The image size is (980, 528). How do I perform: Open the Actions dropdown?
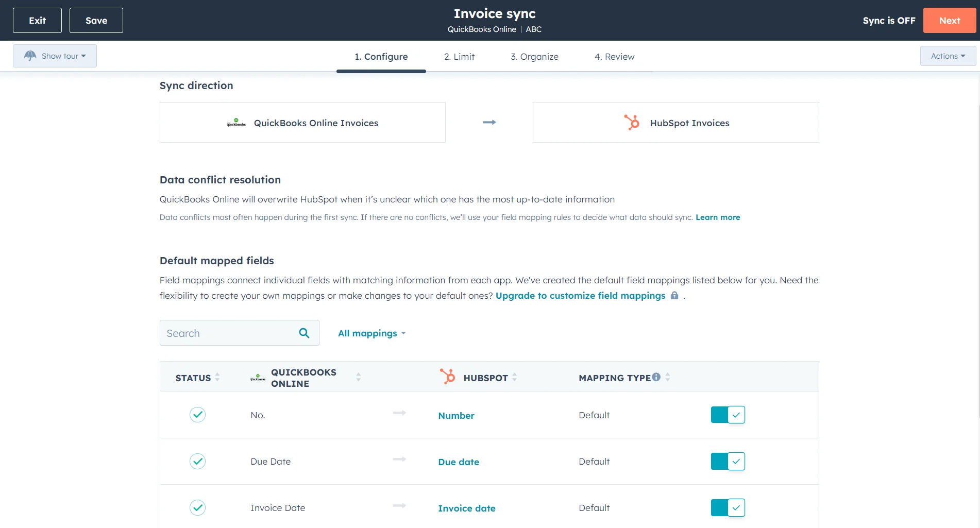click(947, 56)
